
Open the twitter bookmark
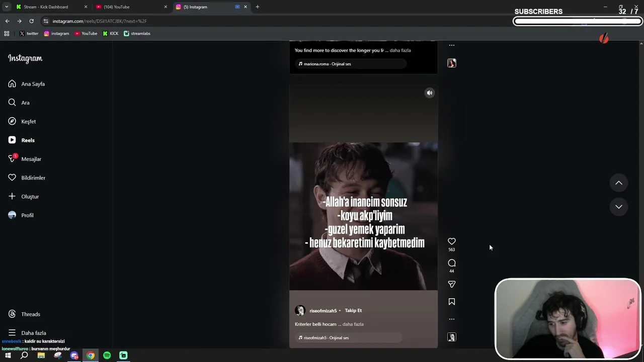29,34
